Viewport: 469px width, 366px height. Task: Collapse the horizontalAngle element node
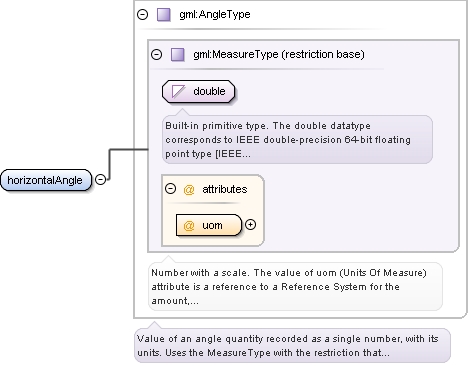click(100, 179)
